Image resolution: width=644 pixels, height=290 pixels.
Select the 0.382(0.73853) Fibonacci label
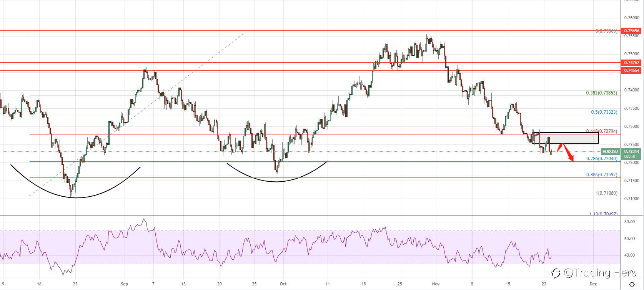(x=601, y=93)
